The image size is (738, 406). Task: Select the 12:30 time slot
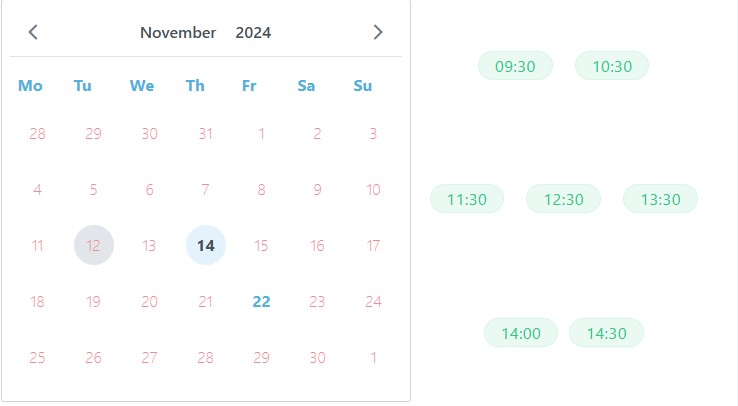pyautogui.click(x=563, y=199)
